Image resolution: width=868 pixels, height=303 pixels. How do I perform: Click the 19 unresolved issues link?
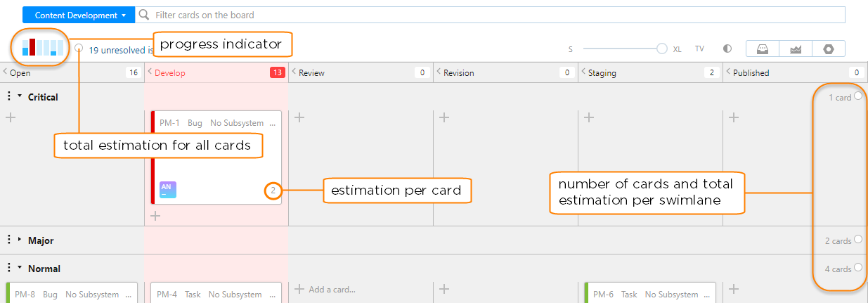click(x=119, y=51)
